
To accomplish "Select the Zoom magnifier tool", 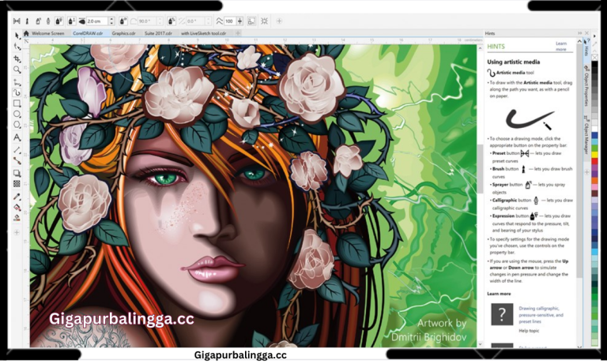I will click(x=17, y=69).
